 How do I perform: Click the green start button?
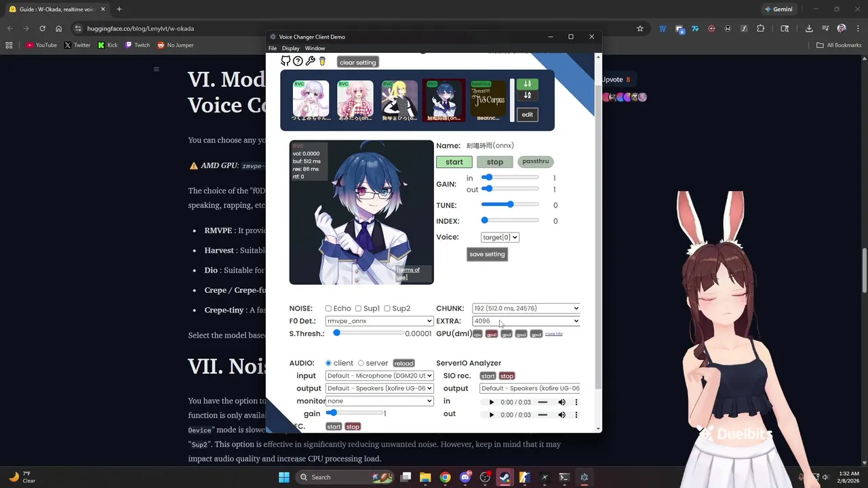pyautogui.click(x=454, y=162)
